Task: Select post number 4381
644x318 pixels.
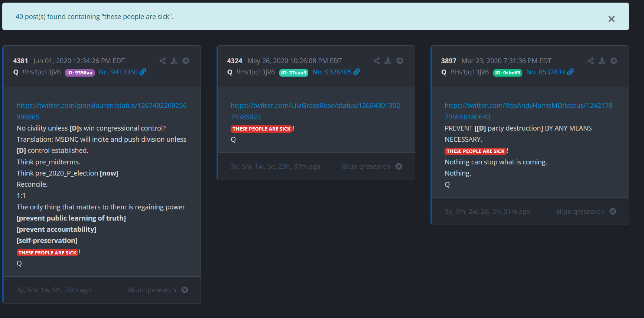Action: [20, 61]
